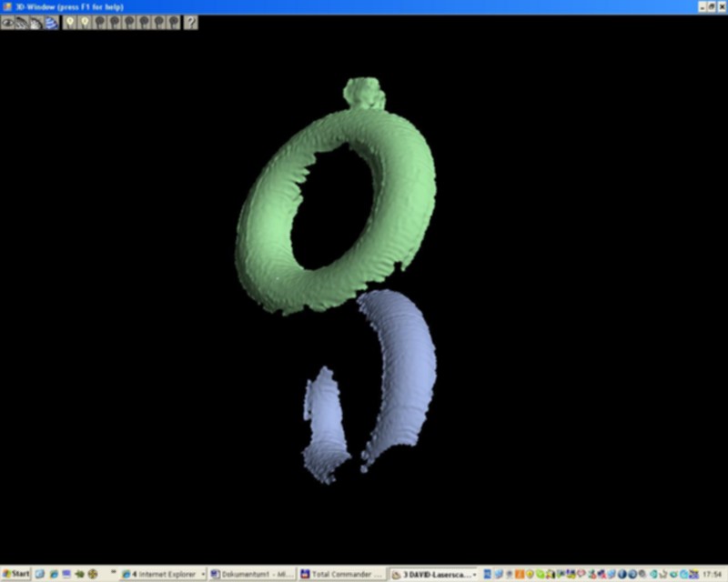Switch to Total Commander taskbar window
Viewport: 728px width, 582px height.
coord(342,575)
